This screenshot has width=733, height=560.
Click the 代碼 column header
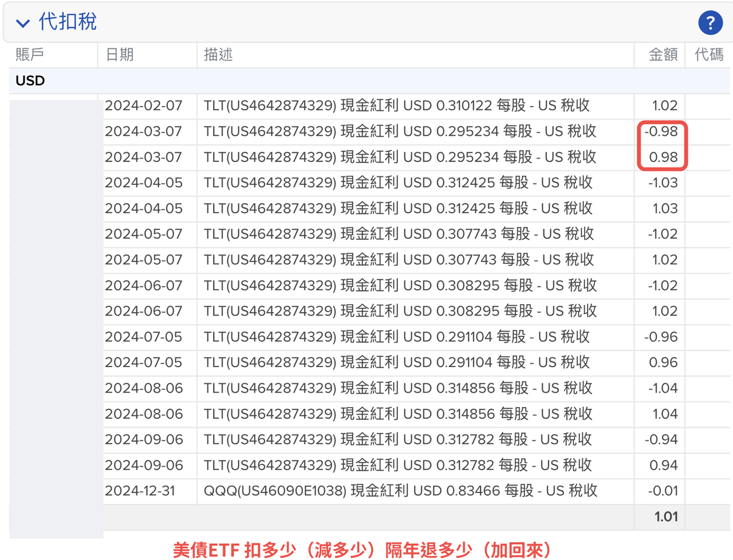(708, 54)
